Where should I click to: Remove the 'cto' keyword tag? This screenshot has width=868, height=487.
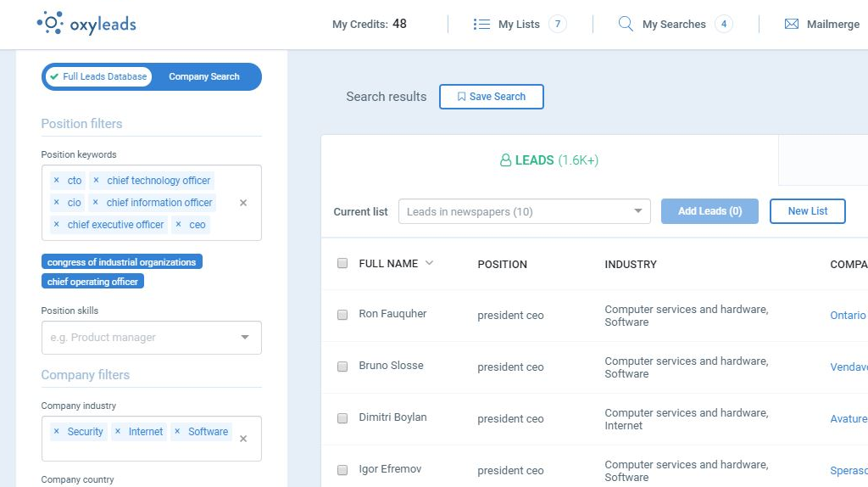[x=56, y=181]
